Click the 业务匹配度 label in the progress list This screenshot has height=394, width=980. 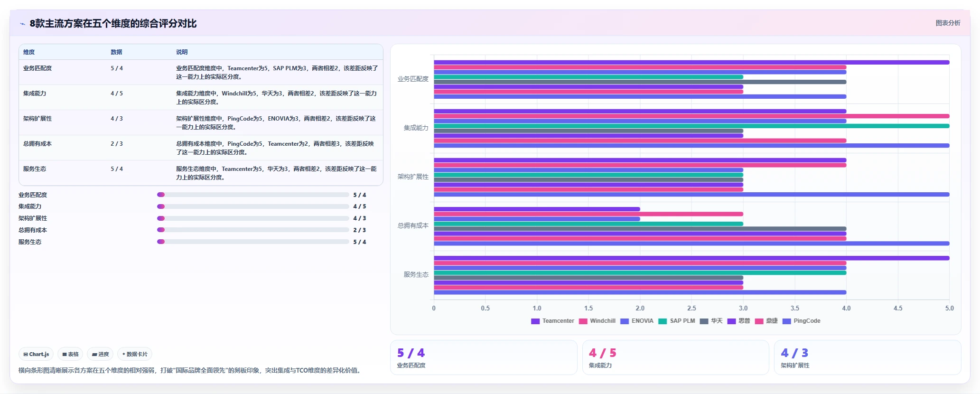[x=33, y=195]
